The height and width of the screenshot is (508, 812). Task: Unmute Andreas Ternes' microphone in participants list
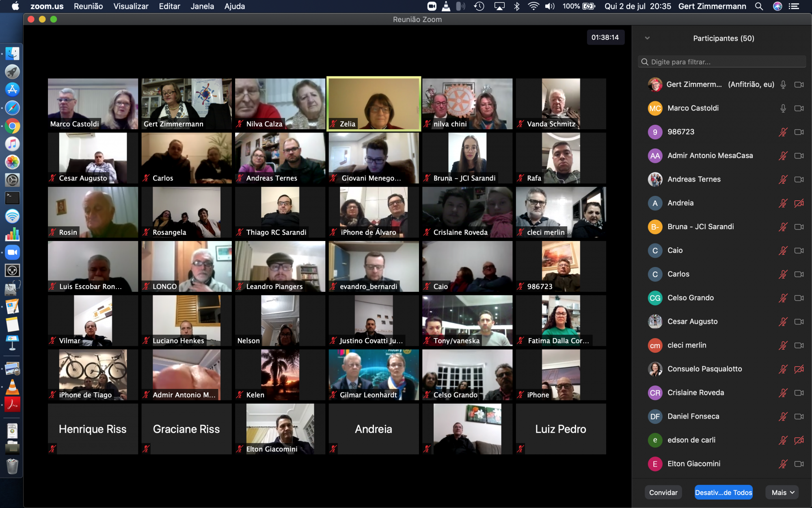coord(783,179)
